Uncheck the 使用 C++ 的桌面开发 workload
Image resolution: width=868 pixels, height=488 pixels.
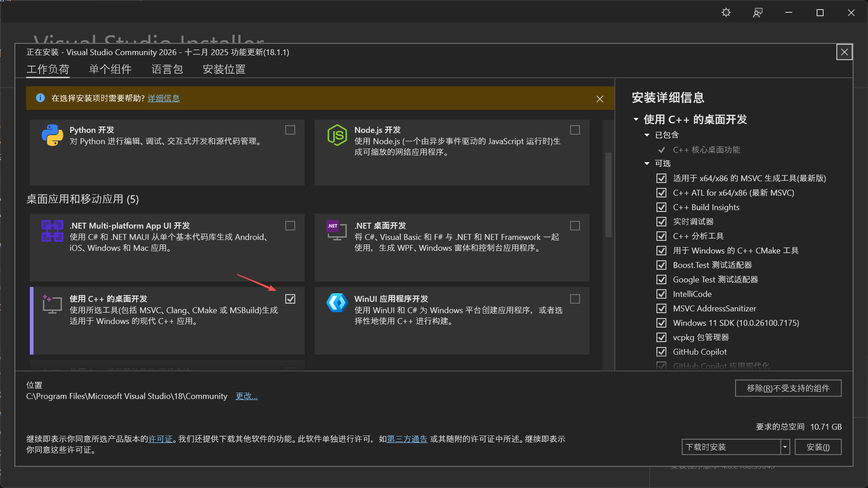coord(290,299)
